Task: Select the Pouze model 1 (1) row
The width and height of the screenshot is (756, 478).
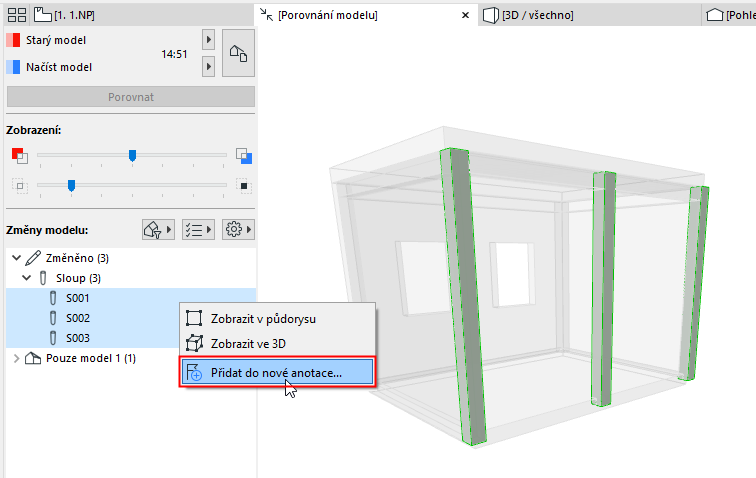Action: (92, 358)
